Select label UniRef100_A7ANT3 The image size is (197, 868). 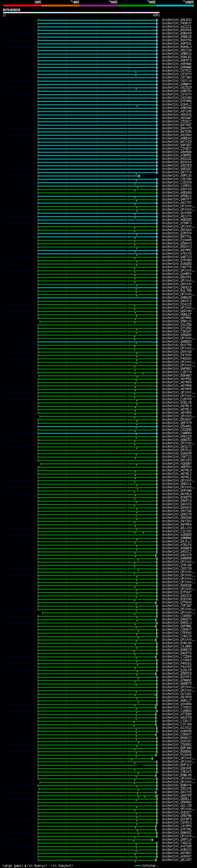tap(176, 223)
